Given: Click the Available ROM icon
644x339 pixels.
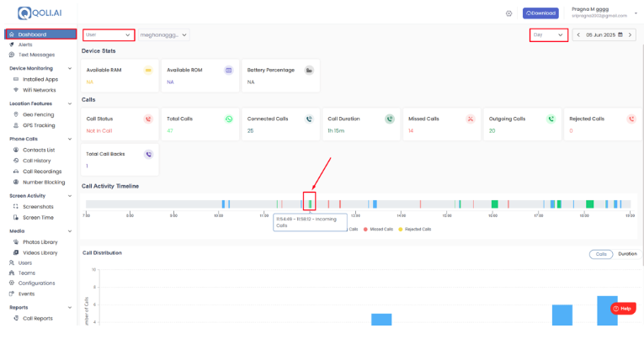Looking at the screenshot, I should pos(229,71).
